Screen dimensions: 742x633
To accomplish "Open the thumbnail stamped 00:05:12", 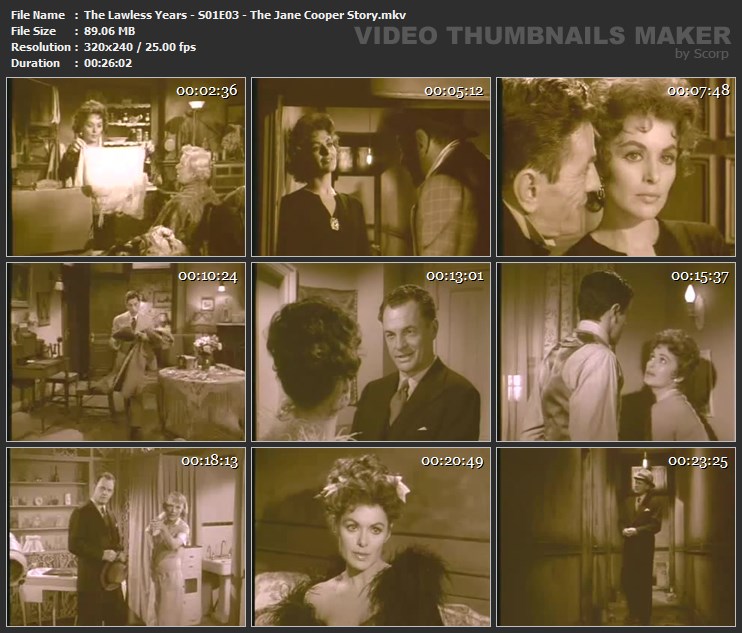I will [371, 167].
